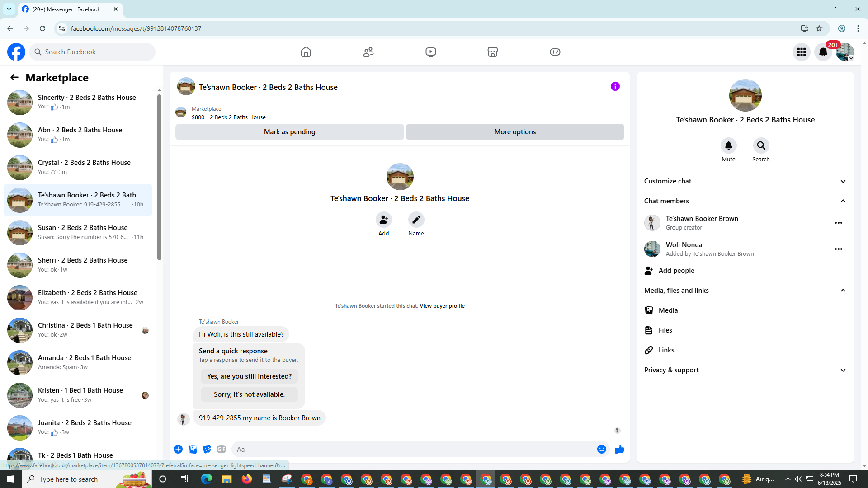
Task: Open the Sincerity 2 Beds 2 Baths chat
Action: click(78, 102)
